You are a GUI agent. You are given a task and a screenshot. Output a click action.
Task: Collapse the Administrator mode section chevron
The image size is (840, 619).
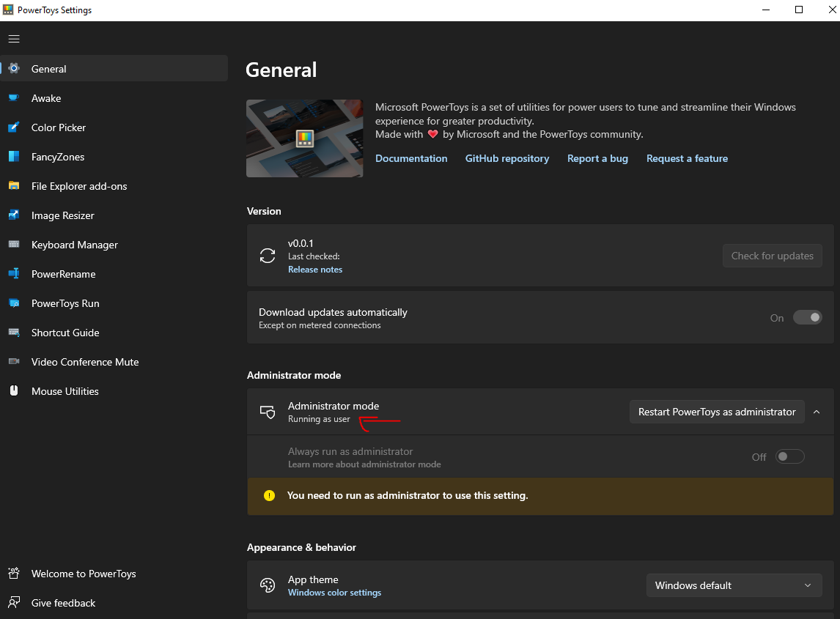click(x=817, y=412)
